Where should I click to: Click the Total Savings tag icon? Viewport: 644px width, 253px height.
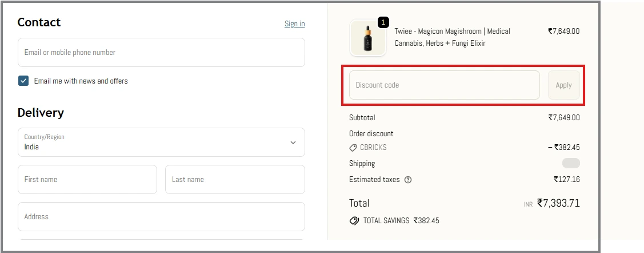tap(354, 221)
